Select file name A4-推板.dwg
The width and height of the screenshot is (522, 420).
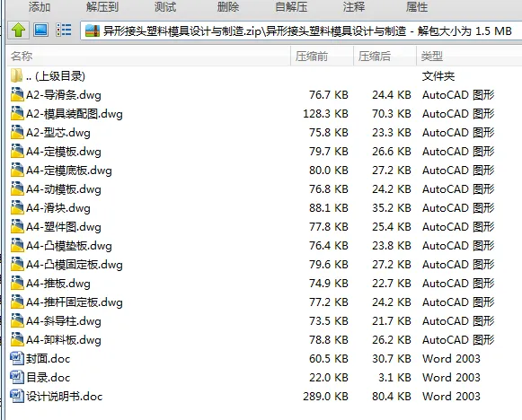coord(58,284)
